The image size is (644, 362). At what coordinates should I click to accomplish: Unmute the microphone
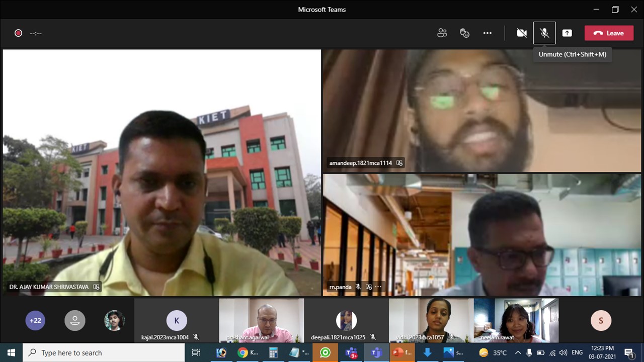coord(544,33)
